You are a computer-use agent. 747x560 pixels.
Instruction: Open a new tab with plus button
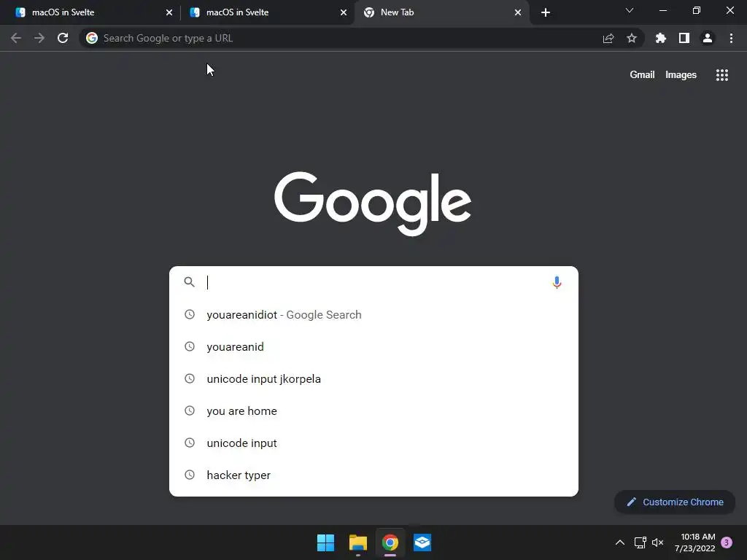pos(546,12)
